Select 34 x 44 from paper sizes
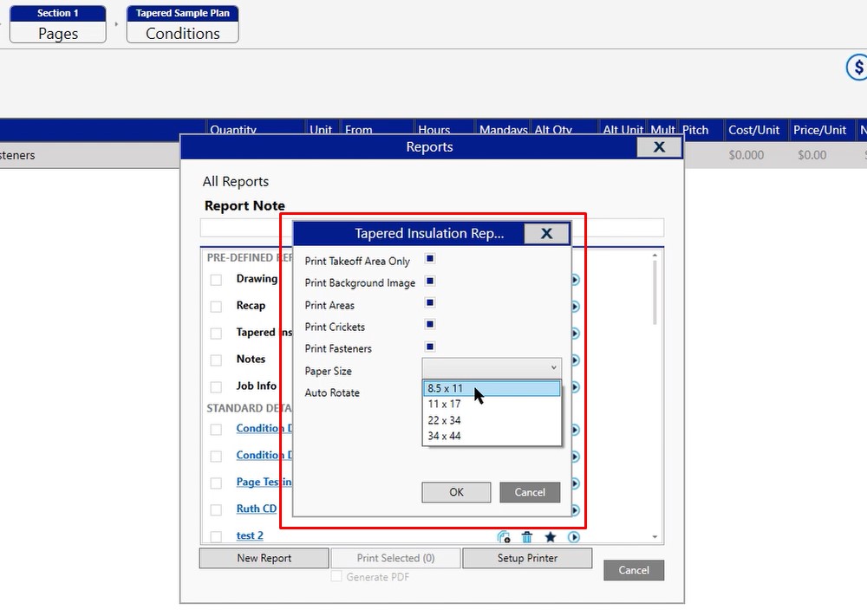The height and width of the screenshot is (616, 867). coord(444,436)
